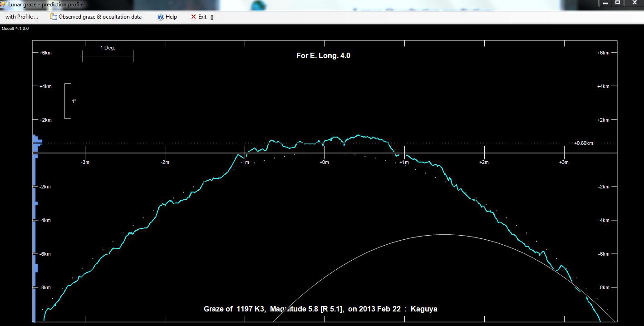
Task: Click the +1m time axis label
Action: 404,162
